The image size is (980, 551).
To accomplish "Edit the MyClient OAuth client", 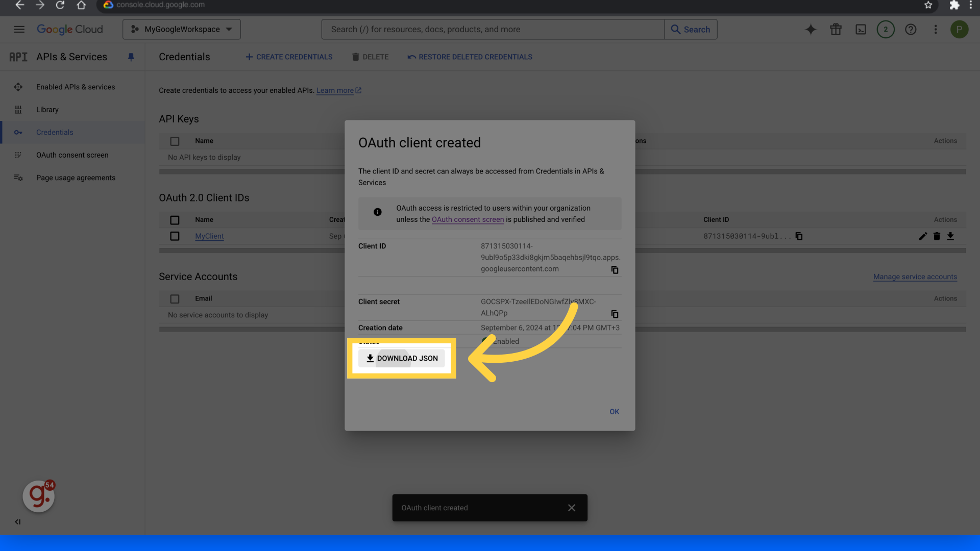I will coord(923,236).
